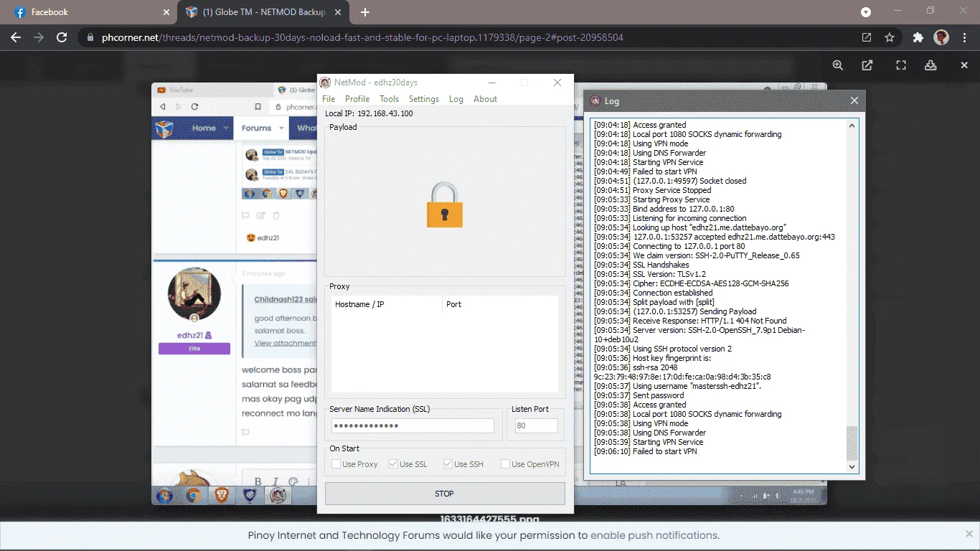
Task: Open page in app via address bar icon
Action: (x=867, y=37)
